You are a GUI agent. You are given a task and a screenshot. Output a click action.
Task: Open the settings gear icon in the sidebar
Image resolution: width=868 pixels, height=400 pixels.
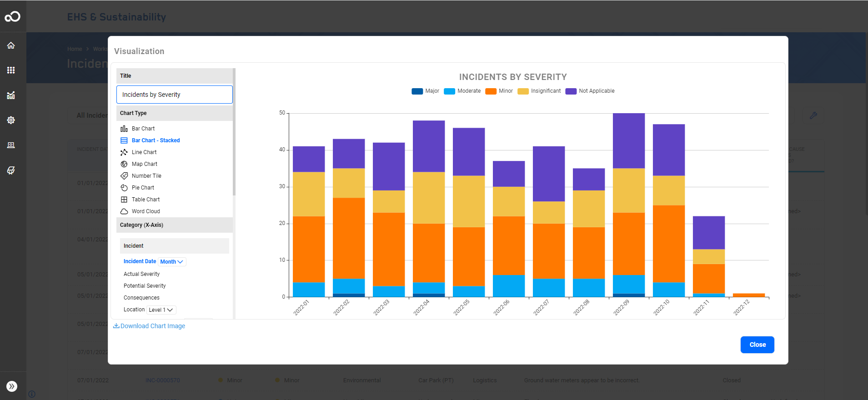coord(11,120)
